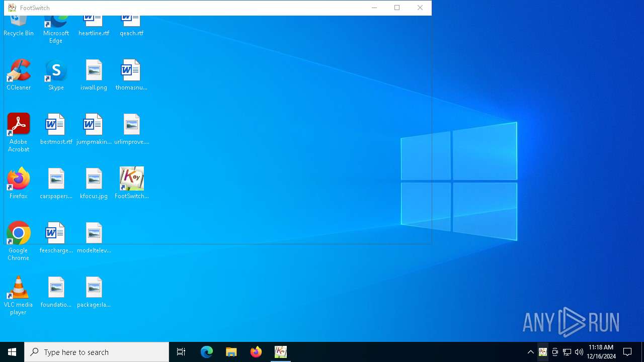Maximize the FootSwitch window
The height and width of the screenshot is (362, 644).
coord(397,8)
